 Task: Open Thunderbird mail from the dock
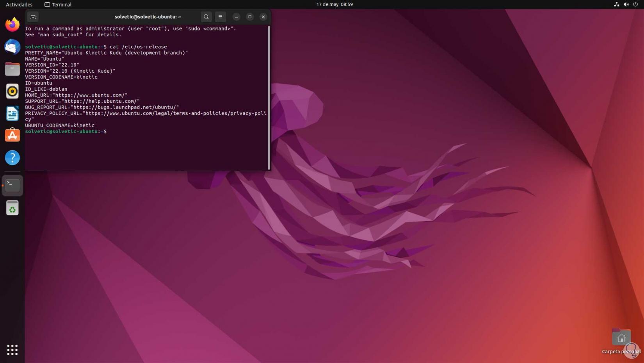pos(12,47)
